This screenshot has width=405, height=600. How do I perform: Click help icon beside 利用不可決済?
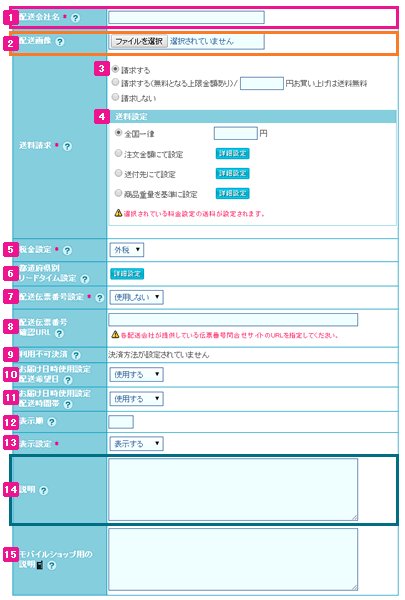tap(76, 355)
